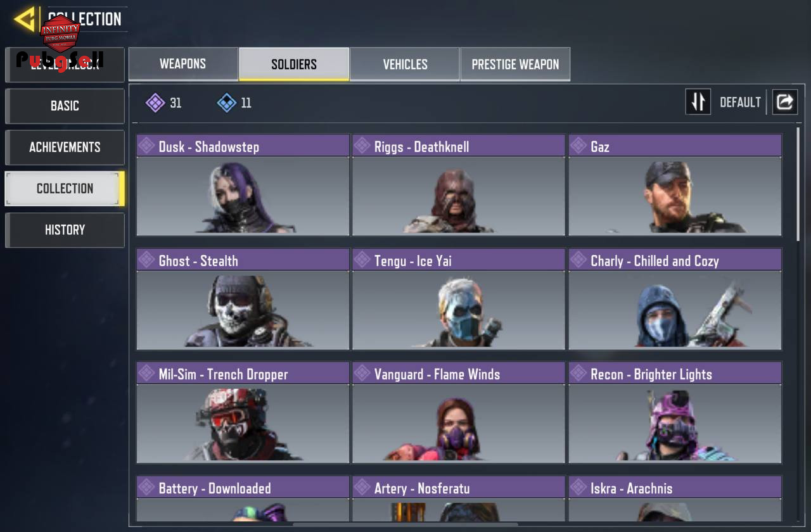Open the PRESTIGE WEAPON tab
This screenshot has height=532, width=811.
[x=515, y=64]
